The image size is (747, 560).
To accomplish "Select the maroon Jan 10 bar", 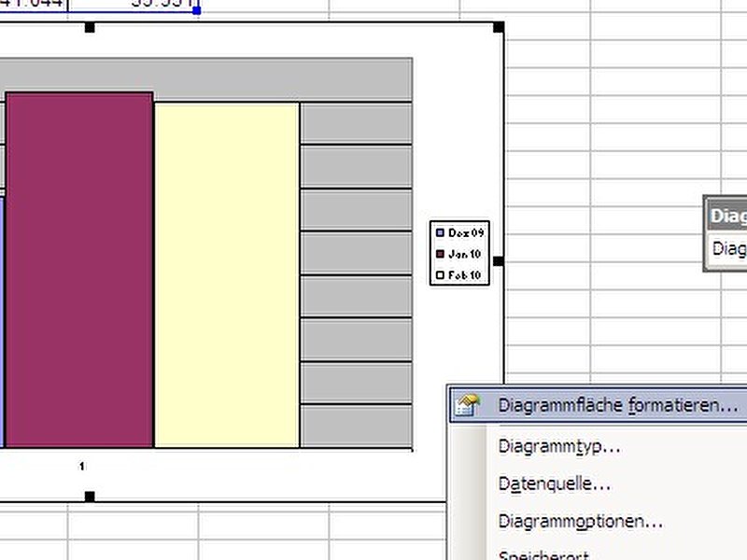I will (79, 271).
